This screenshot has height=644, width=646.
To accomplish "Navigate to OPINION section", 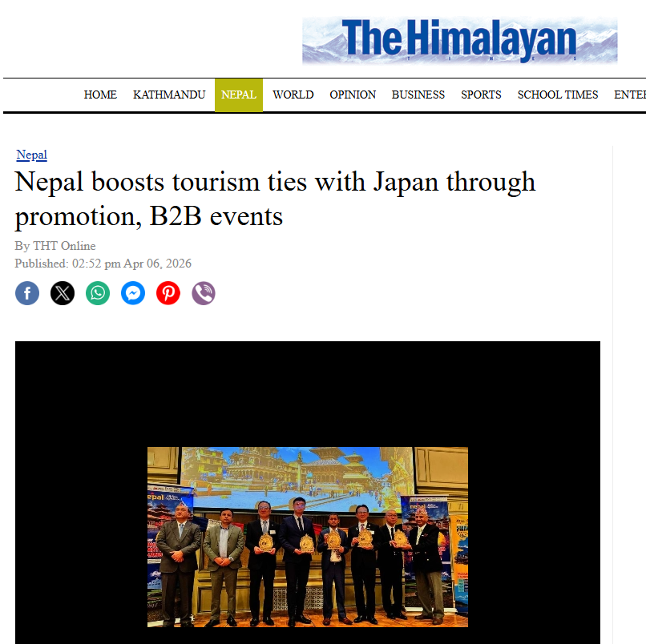I will pos(353,95).
